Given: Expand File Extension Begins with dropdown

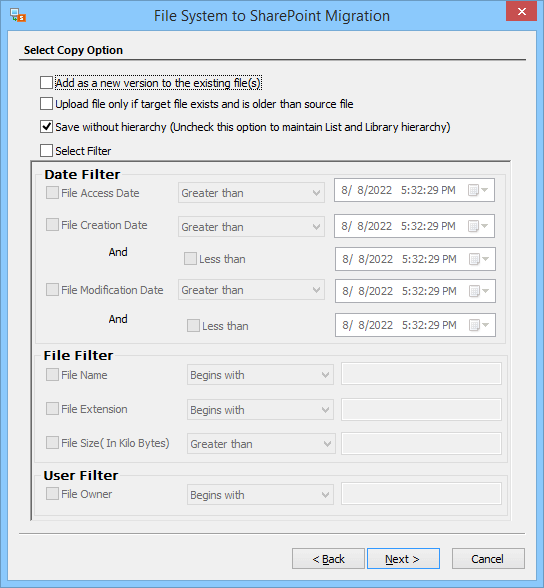Looking at the screenshot, I should (x=260, y=410).
